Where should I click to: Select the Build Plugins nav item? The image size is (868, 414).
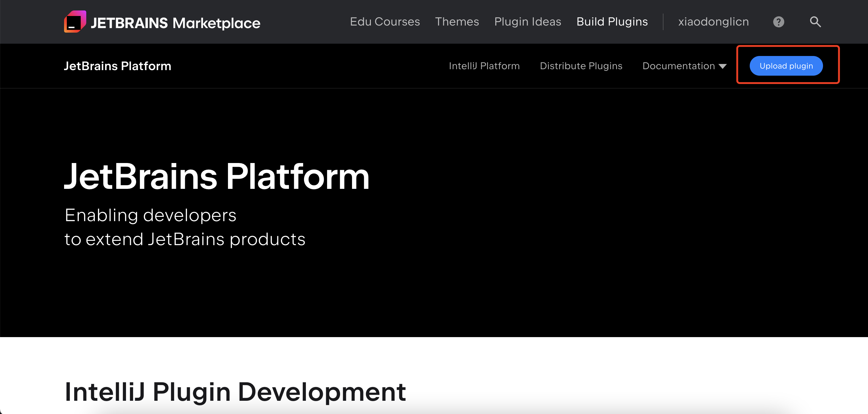click(612, 22)
